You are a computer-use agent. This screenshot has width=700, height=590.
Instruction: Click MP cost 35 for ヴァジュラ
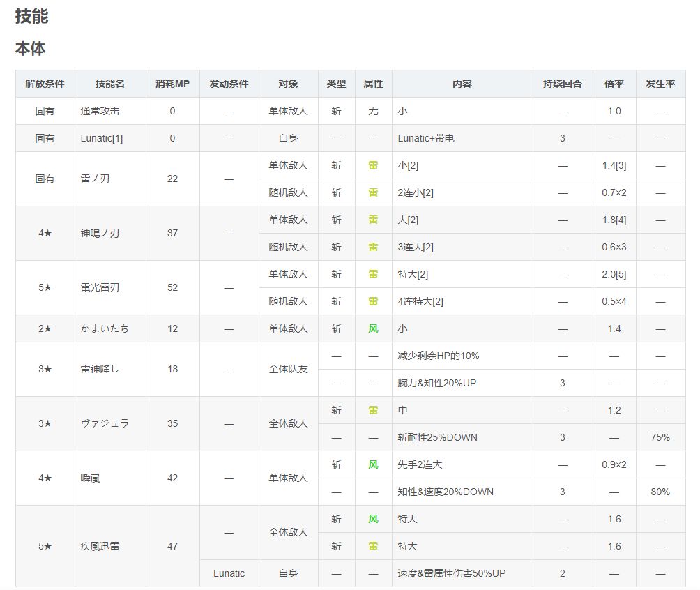click(173, 424)
